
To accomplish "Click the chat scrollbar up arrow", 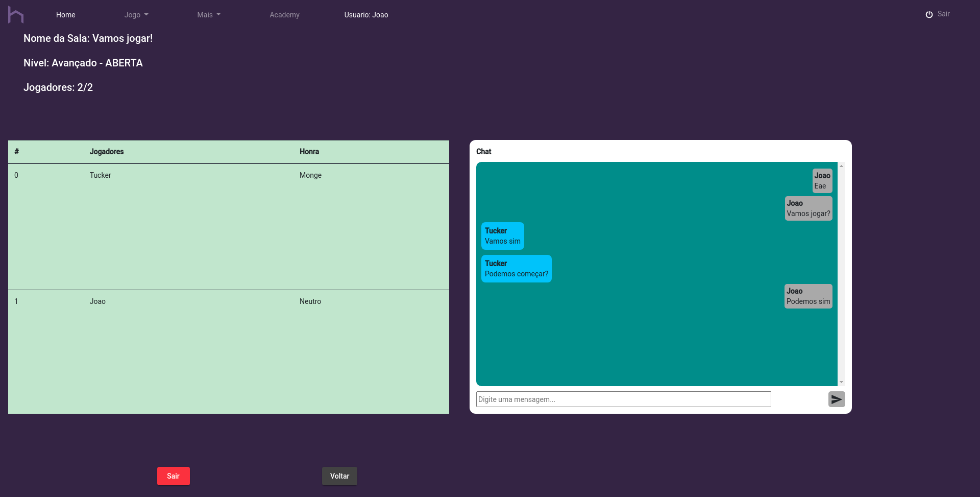I will [x=841, y=166].
